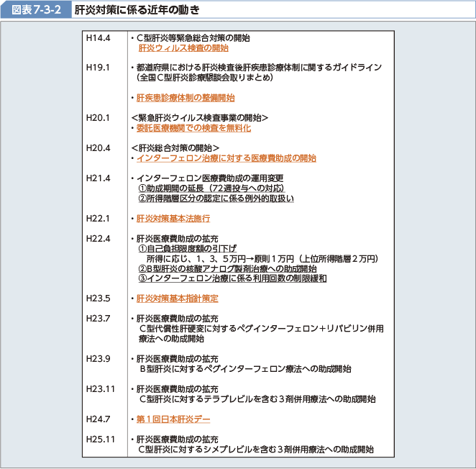Image resolution: width=476 pixels, height=469 pixels.
Task: Select ②B型肝炎の核酸アナログ製剤治療への助成開始 text
Action: (x=227, y=268)
